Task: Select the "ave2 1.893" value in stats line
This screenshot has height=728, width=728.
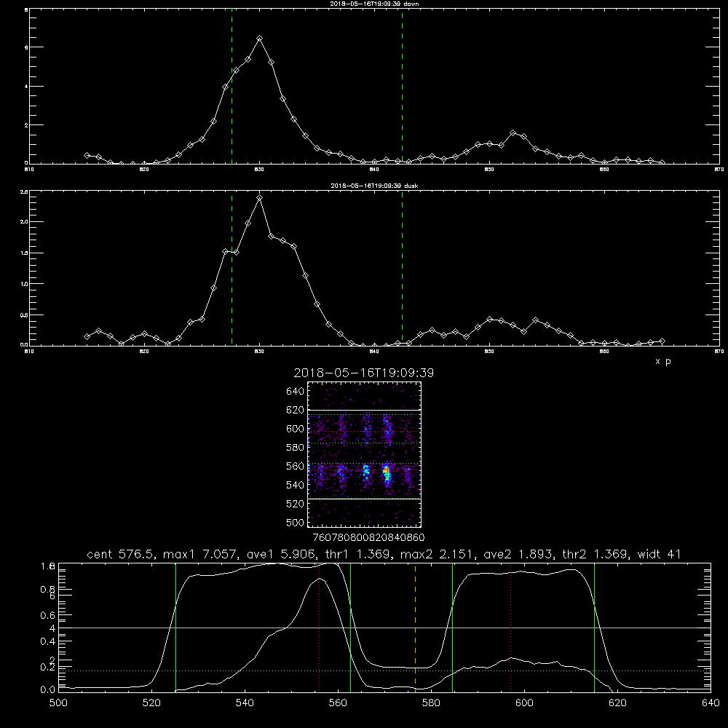Action: coord(516,554)
